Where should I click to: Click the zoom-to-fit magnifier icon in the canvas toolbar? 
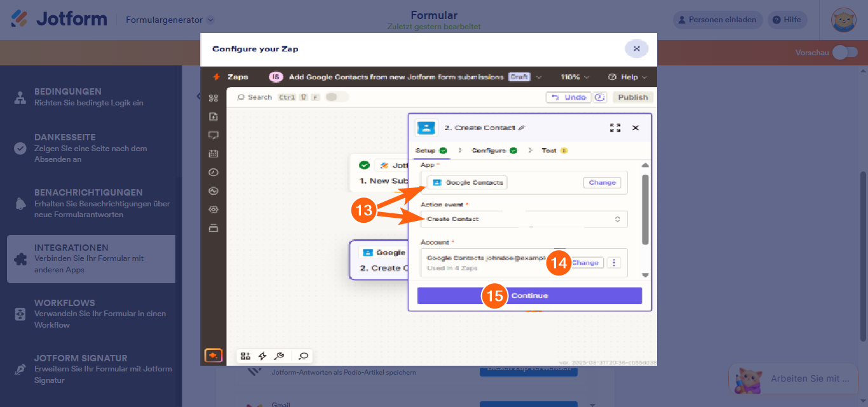[x=280, y=356]
